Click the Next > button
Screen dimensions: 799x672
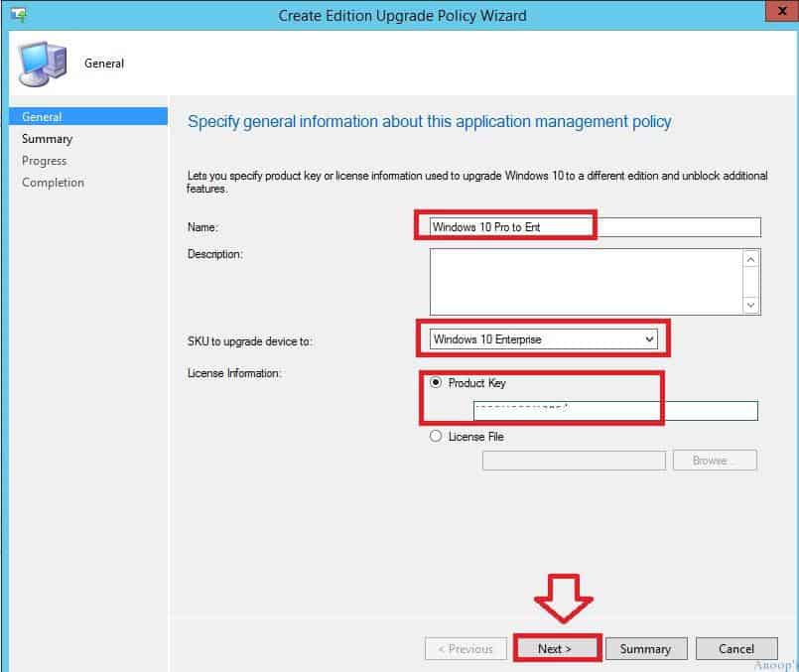tap(556, 648)
